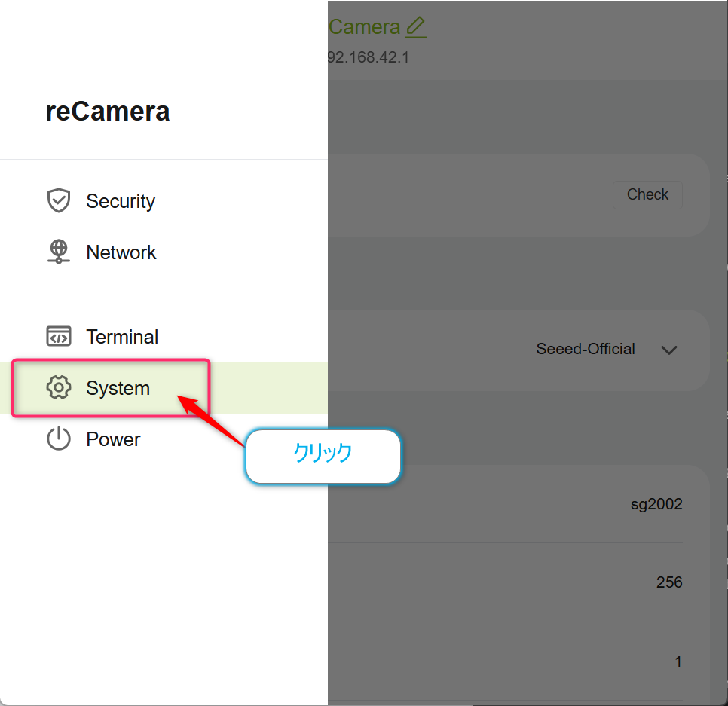Open the Seeed-Official channel selector
The height and width of the screenshot is (706, 728).
pyautogui.click(x=607, y=349)
